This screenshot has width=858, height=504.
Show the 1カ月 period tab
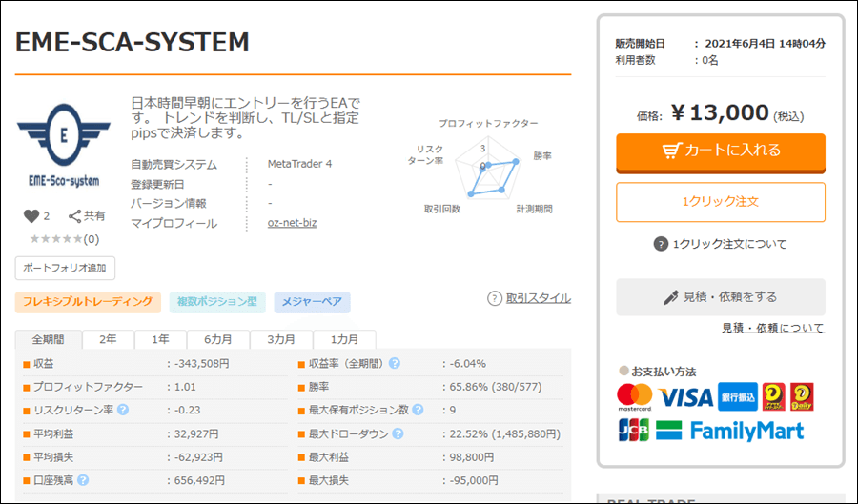point(345,340)
